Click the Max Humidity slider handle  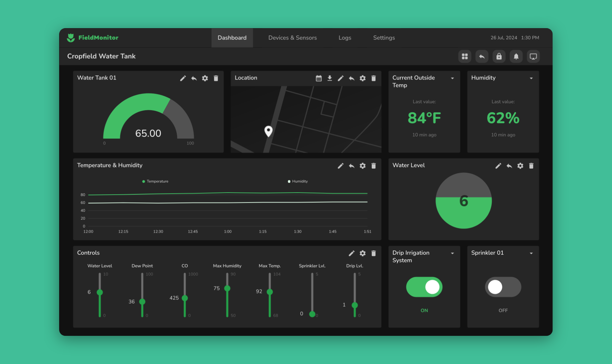tap(227, 288)
